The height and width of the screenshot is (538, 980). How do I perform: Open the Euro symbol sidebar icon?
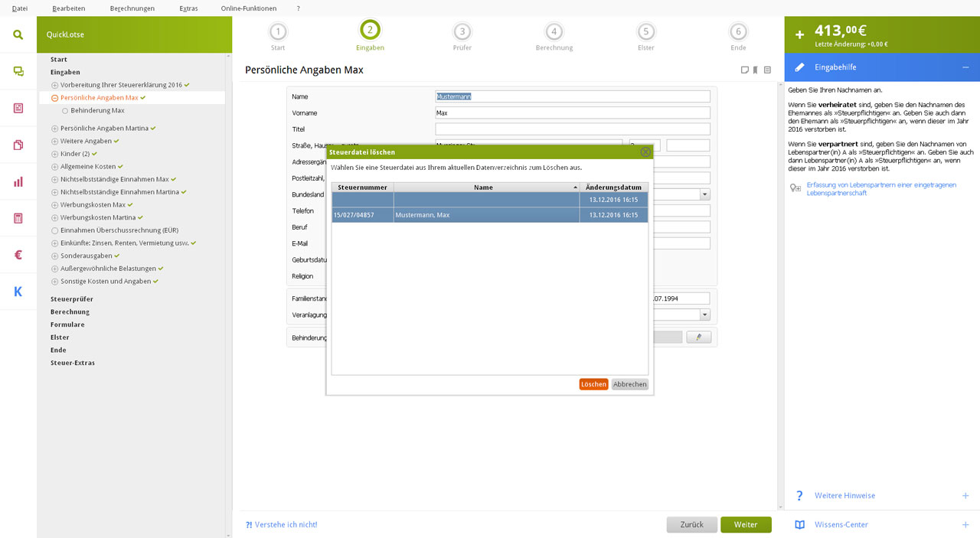[18, 255]
